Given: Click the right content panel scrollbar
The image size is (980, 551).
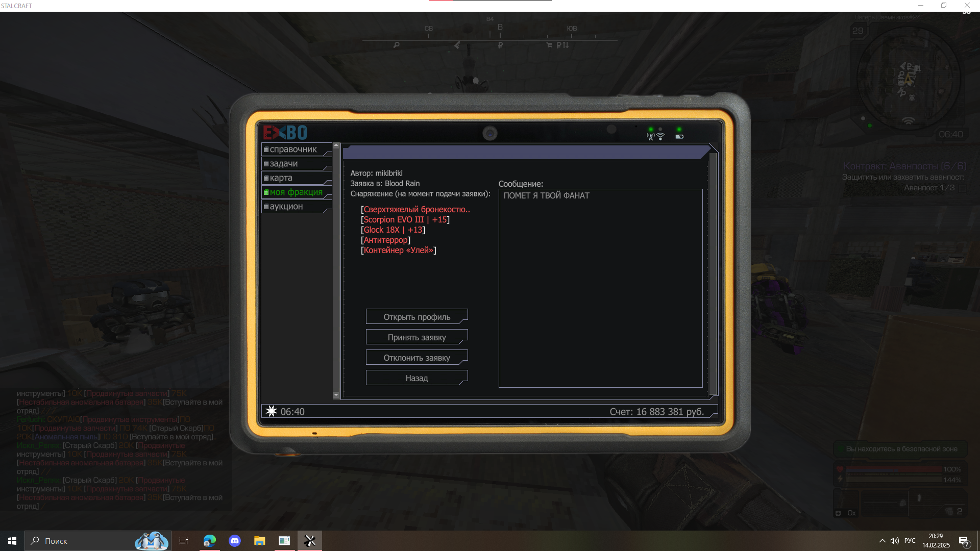Looking at the screenshot, I should pos(713,274).
